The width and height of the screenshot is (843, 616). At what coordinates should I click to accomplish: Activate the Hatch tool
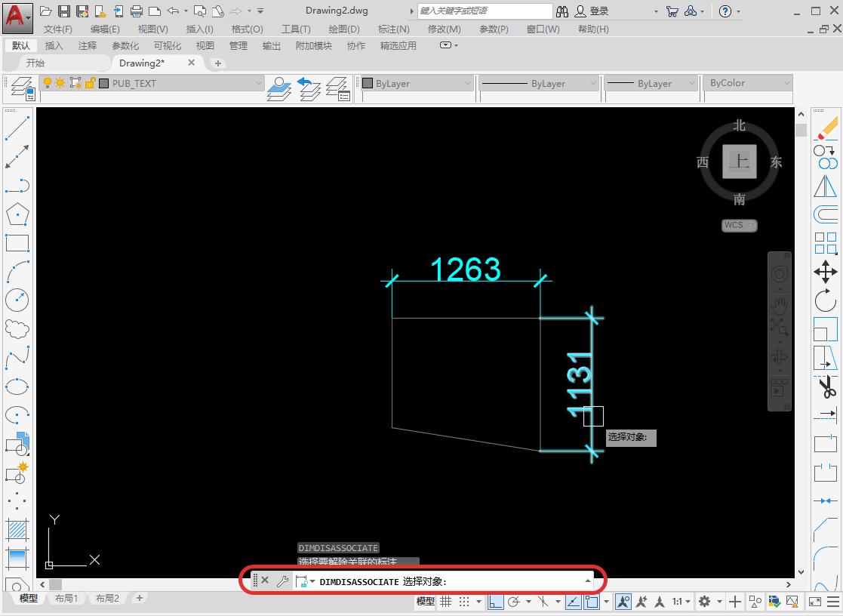tap(17, 529)
